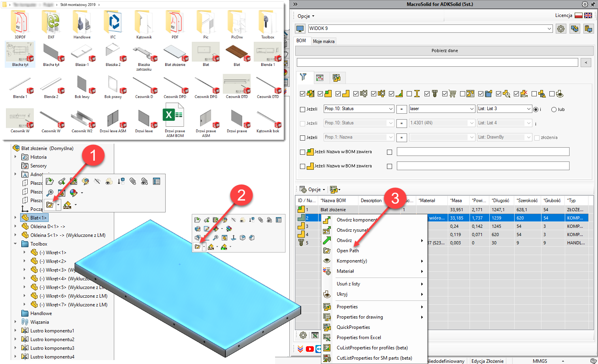Click the double-chevron icon in MacroSolid title bar
Viewport: 598px width, 364px height.
(x=295, y=4)
